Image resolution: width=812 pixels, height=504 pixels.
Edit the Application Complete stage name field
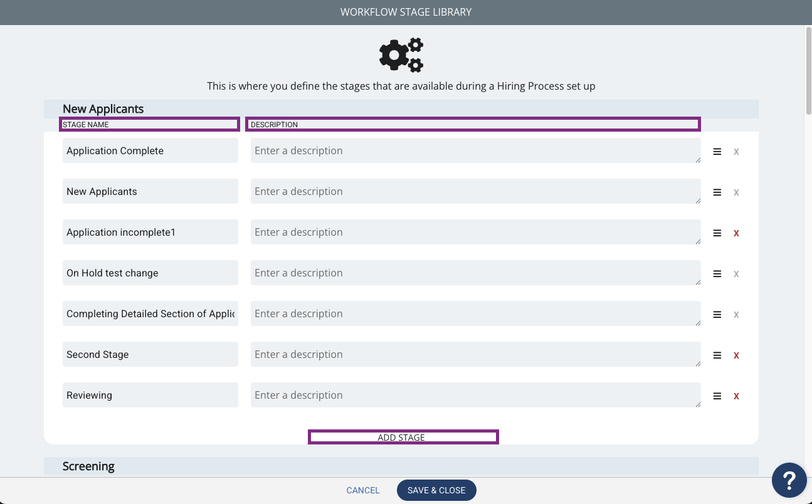[x=150, y=150]
